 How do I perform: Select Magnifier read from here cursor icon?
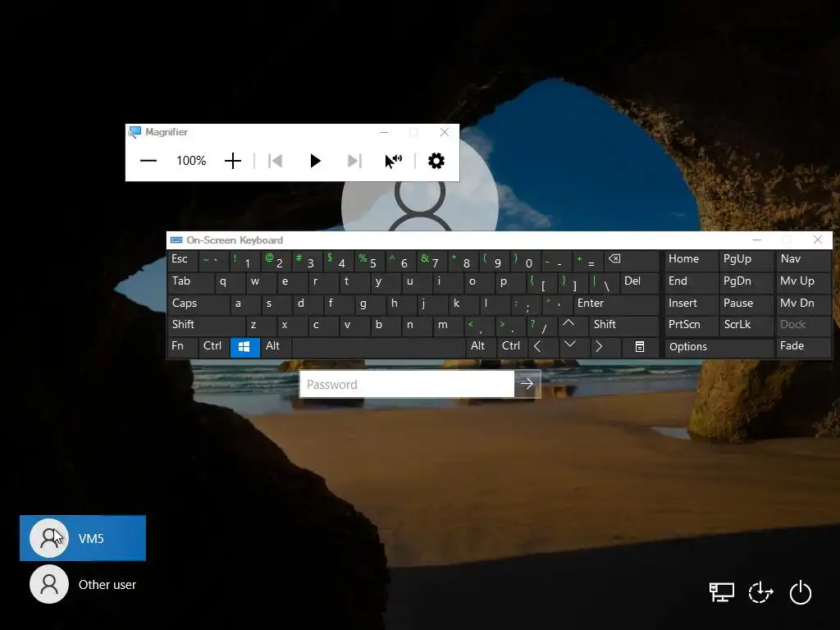393,161
